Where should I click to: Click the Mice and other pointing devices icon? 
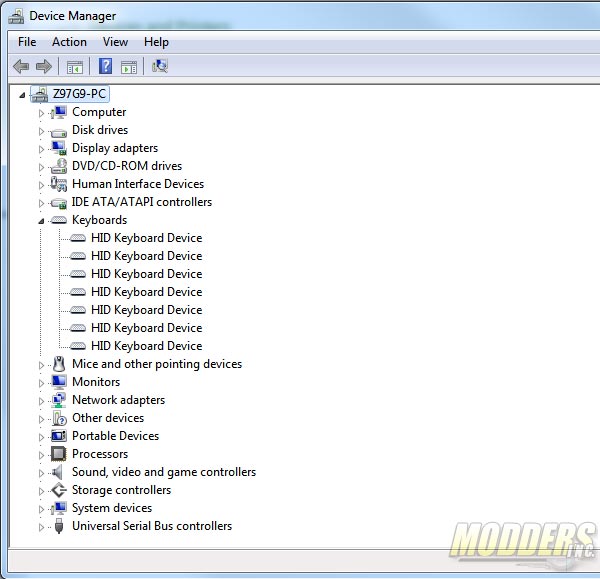59,364
